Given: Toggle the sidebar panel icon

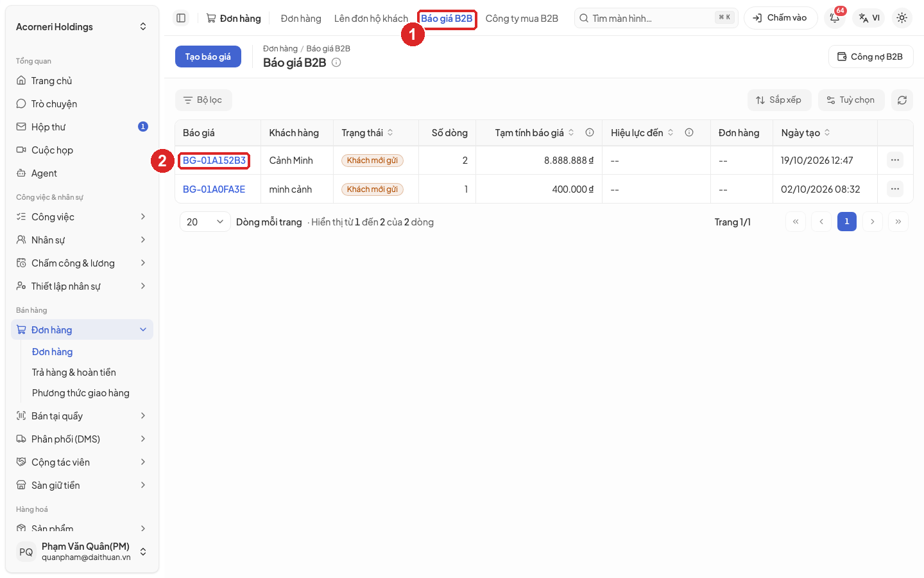Looking at the screenshot, I should pyautogui.click(x=181, y=18).
